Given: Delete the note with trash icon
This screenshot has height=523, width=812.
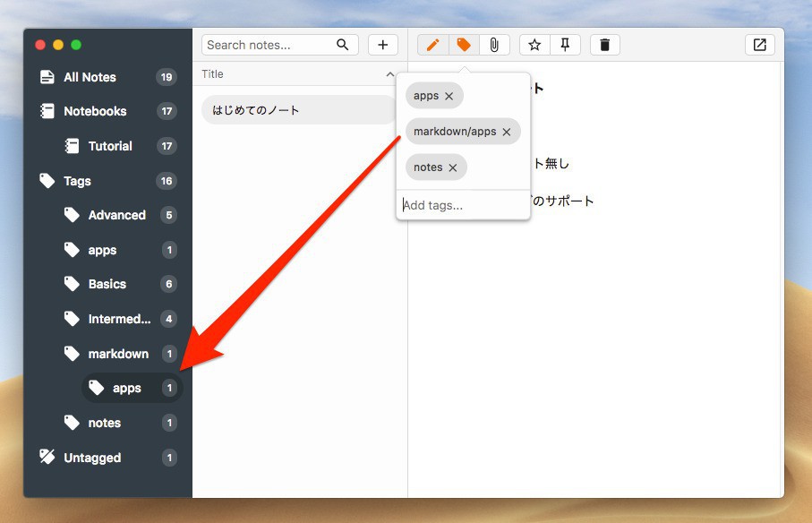Looking at the screenshot, I should click(605, 45).
